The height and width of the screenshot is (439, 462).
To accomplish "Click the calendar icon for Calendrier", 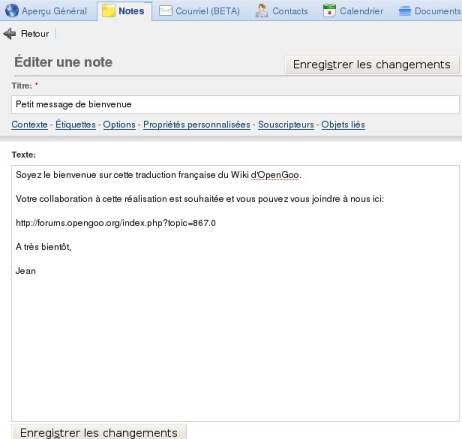I will (329, 11).
